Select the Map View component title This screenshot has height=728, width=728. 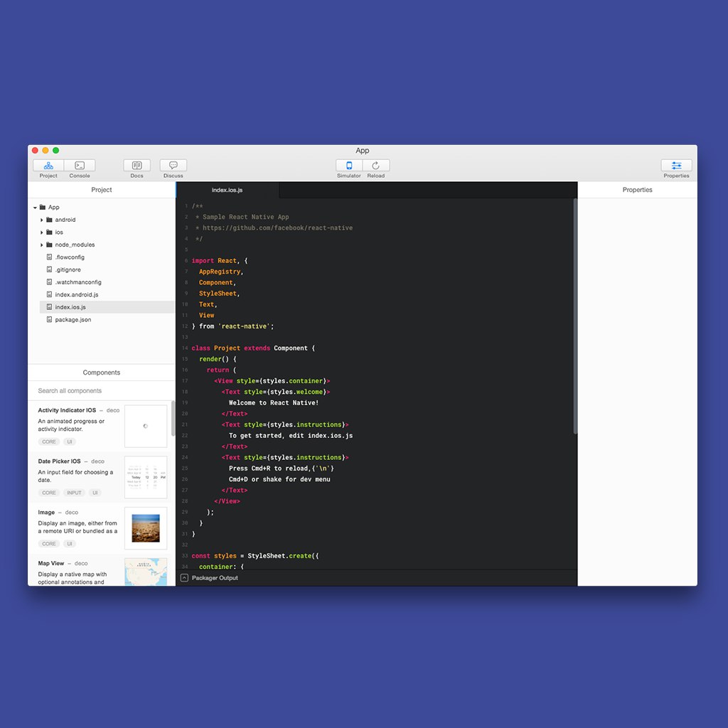[x=51, y=564]
